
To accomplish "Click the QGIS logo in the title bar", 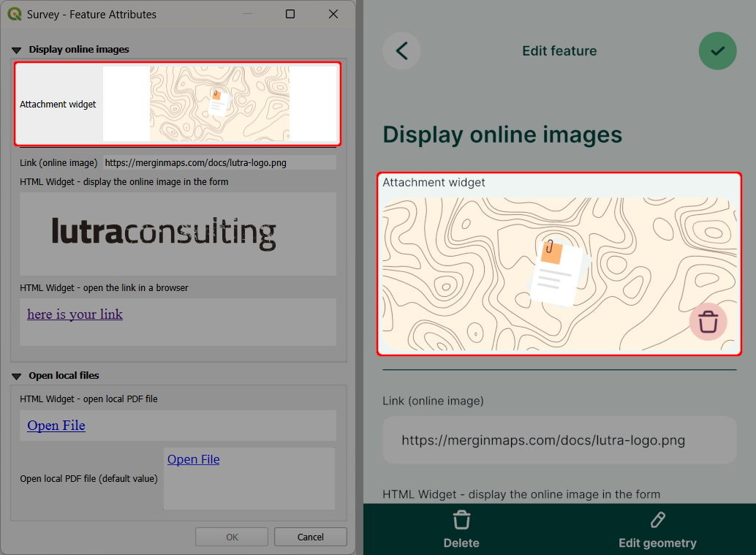I will (x=13, y=14).
